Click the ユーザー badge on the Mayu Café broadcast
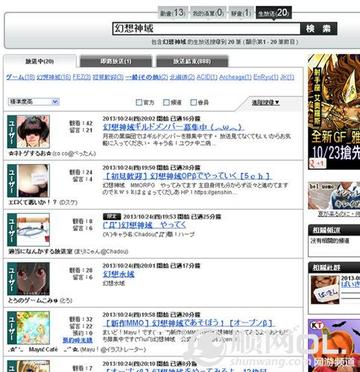 12,328
